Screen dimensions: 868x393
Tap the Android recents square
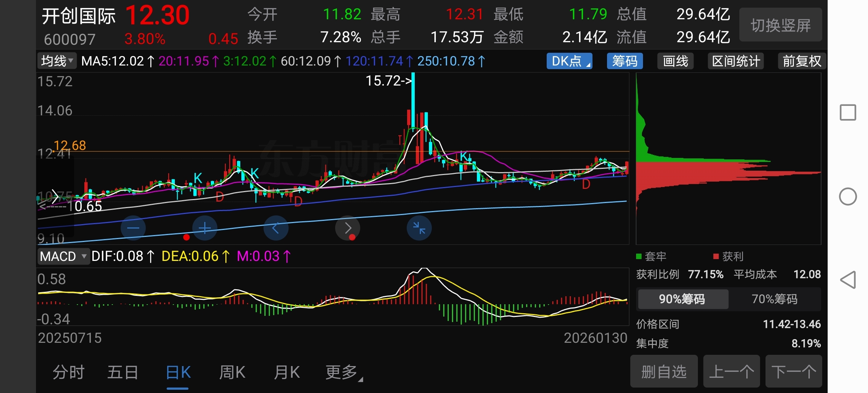pyautogui.click(x=848, y=112)
